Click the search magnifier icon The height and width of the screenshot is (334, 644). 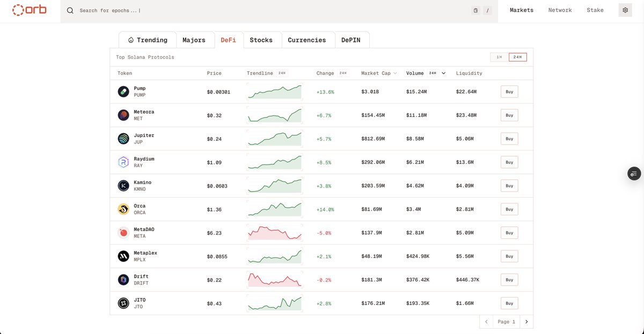[70, 10]
